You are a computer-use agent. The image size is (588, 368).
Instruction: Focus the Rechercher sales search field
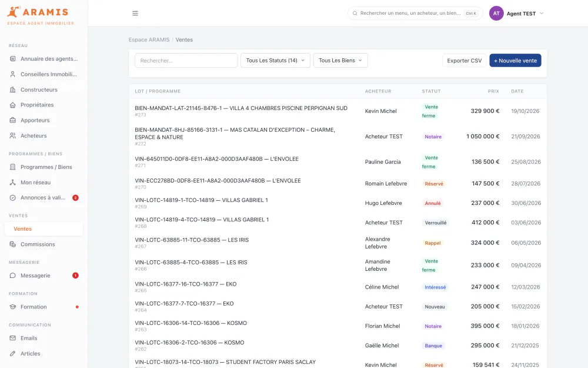[x=186, y=61]
